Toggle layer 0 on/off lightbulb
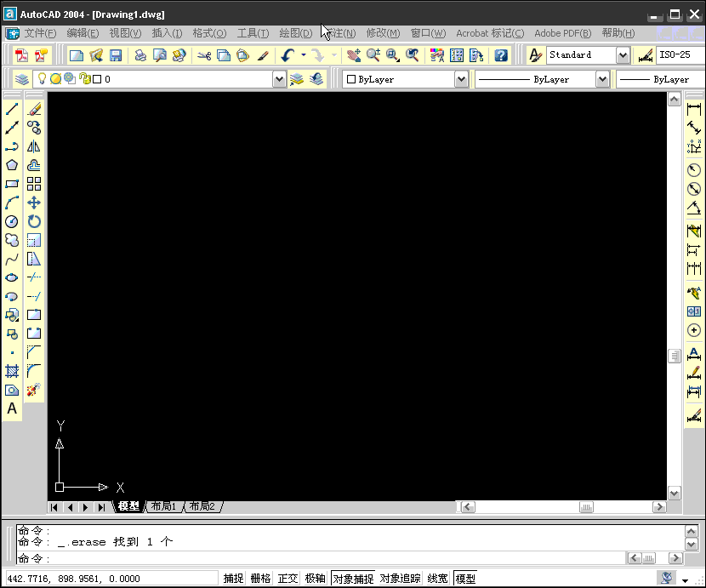The width and height of the screenshot is (706, 588). (x=42, y=79)
